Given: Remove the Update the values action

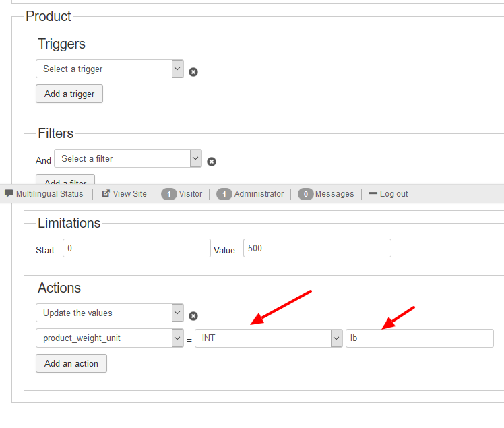Looking at the screenshot, I should 193,316.
